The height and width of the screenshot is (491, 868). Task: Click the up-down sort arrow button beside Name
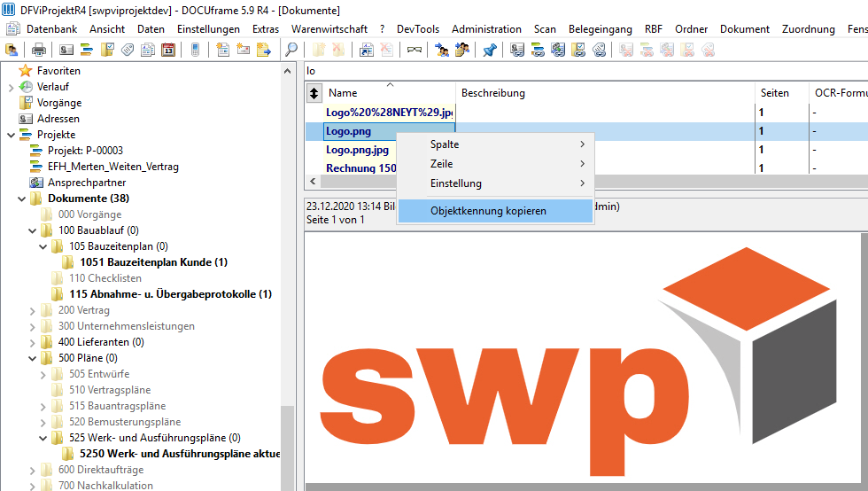314,93
